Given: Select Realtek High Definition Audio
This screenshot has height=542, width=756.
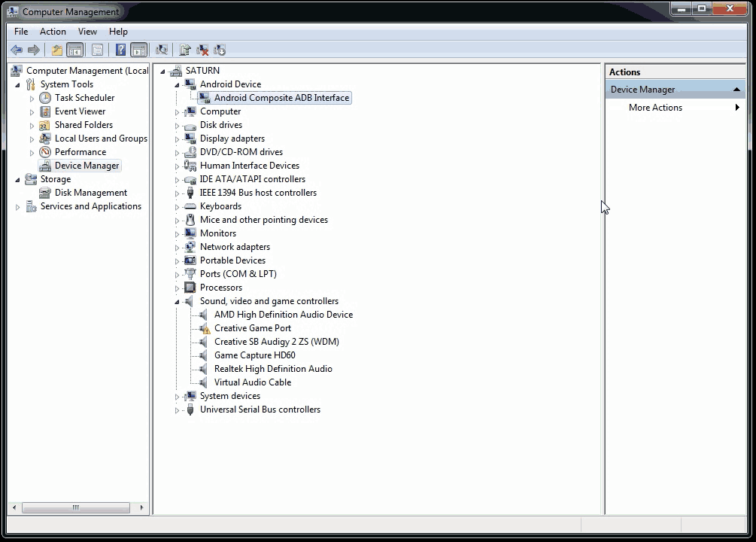Looking at the screenshot, I should click(x=273, y=369).
